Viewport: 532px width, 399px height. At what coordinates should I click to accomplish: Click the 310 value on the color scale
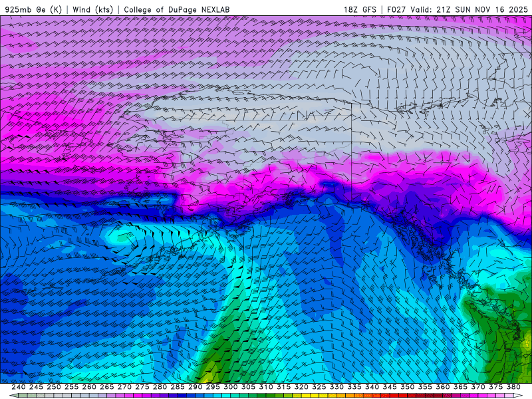tap(265, 387)
